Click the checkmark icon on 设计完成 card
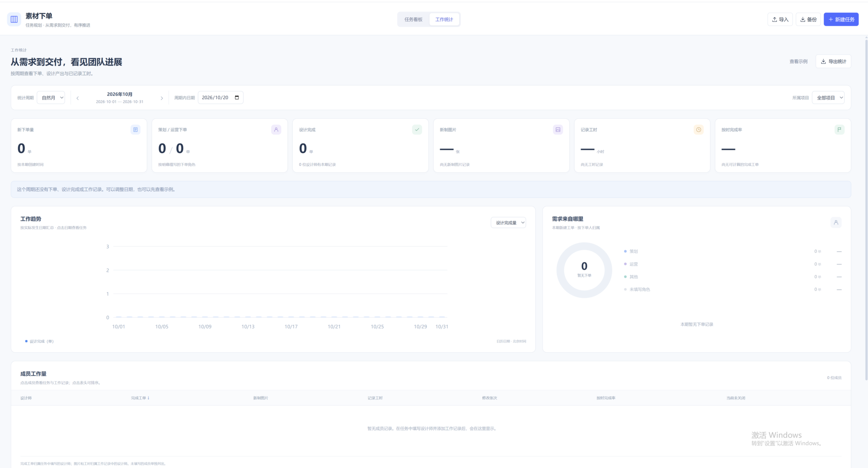Viewport: 868px width, 468px height. pos(417,130)
